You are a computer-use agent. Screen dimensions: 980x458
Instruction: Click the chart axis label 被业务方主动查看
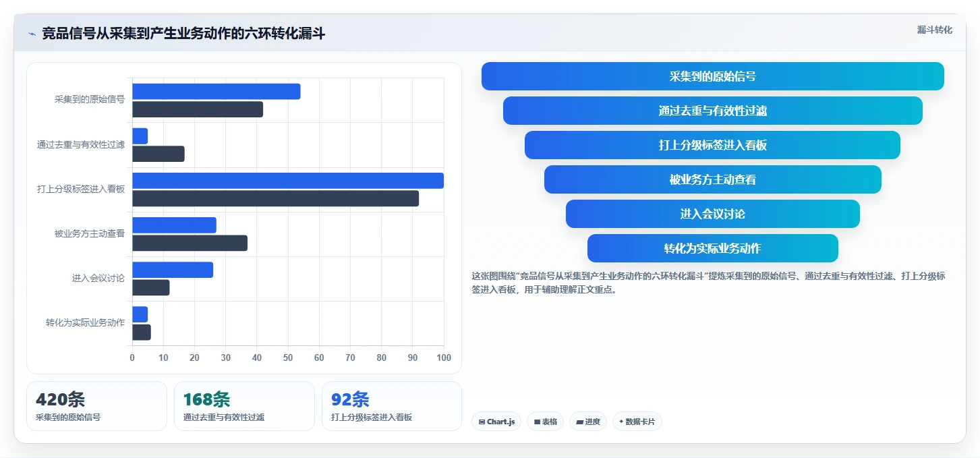(x=90, y=233)
